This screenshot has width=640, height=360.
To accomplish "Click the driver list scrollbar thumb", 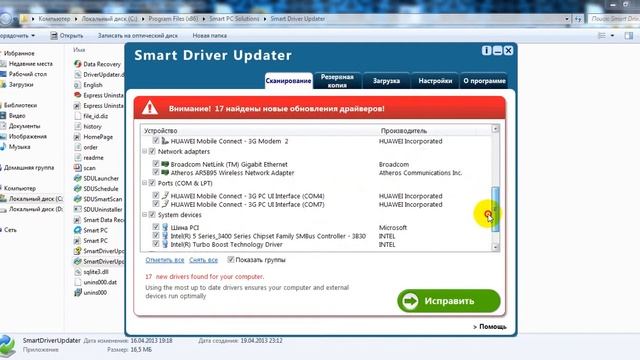I will tap(495, 209).
